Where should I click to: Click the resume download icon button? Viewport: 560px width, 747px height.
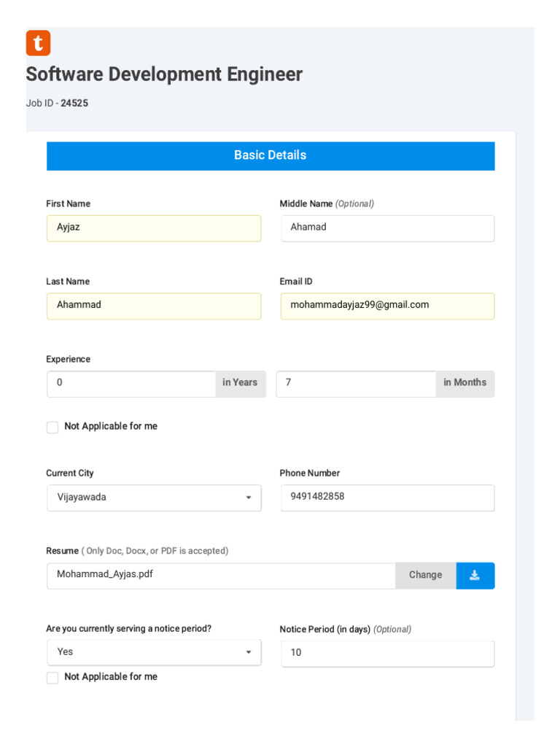(475, 576)
